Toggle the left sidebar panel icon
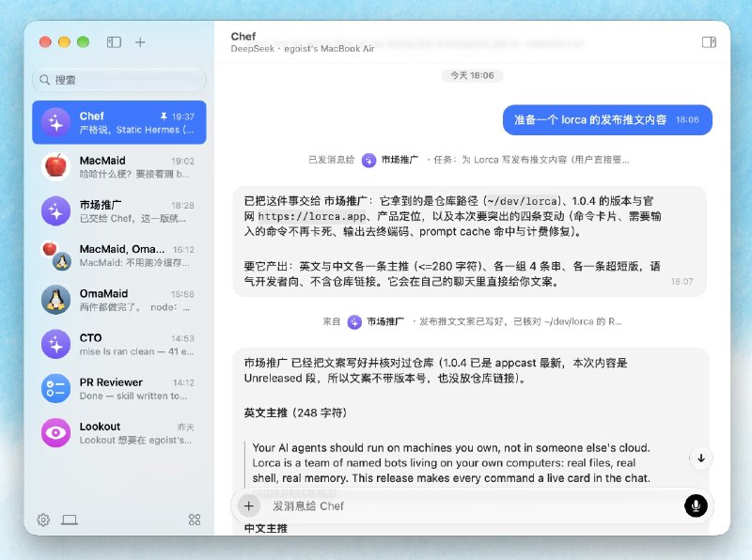Viewport: 752px width, 560px height. [x=114, y=42]
